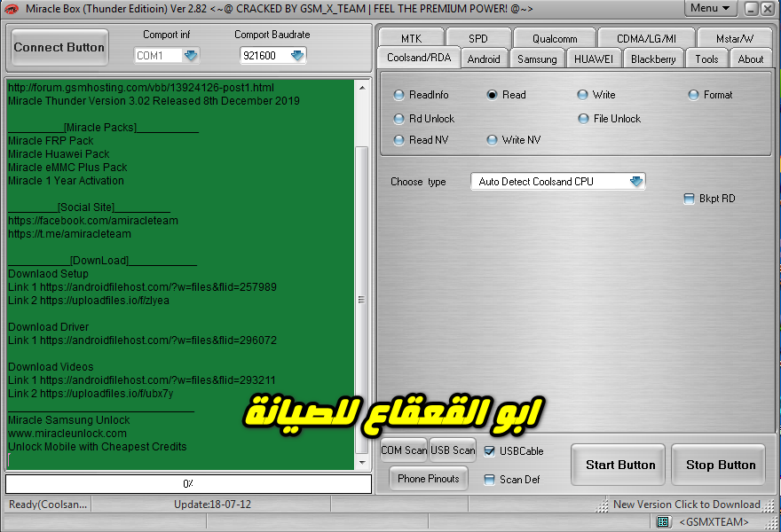Click the 'Miracle Samsung Unlock' log line
The image size is (781, 532).
[68, 420]
